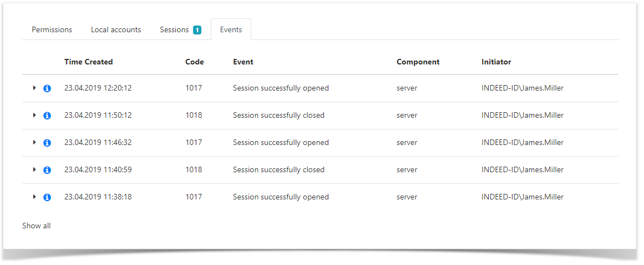644x265 pixels.
Task: Click info icon for 12:20:12 event
Action: click(47, 88)
